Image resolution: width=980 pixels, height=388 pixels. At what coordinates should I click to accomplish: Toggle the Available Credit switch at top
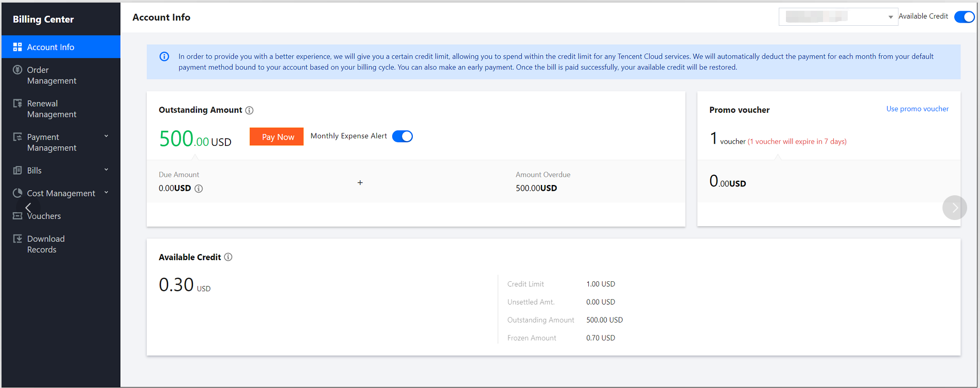click(x=964, y=17)
